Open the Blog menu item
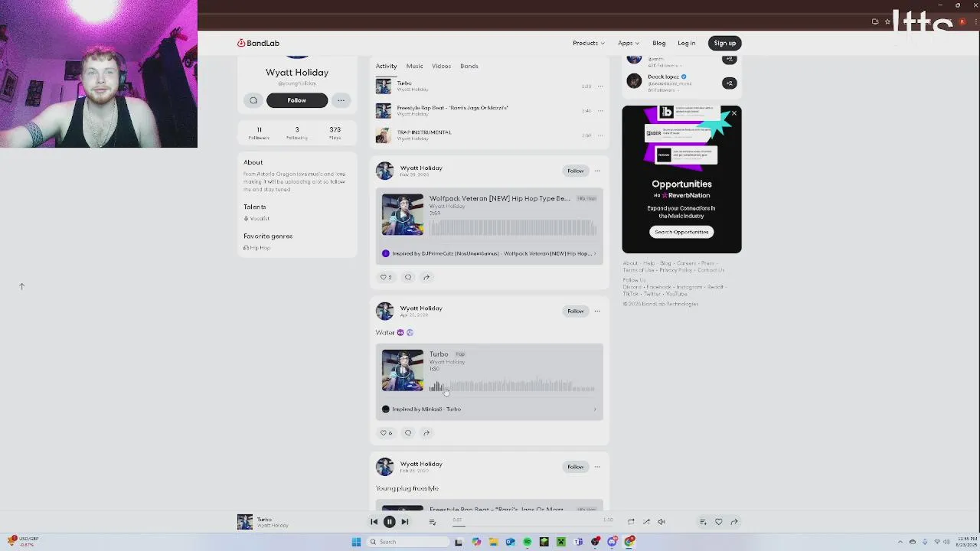 point(658,43)
